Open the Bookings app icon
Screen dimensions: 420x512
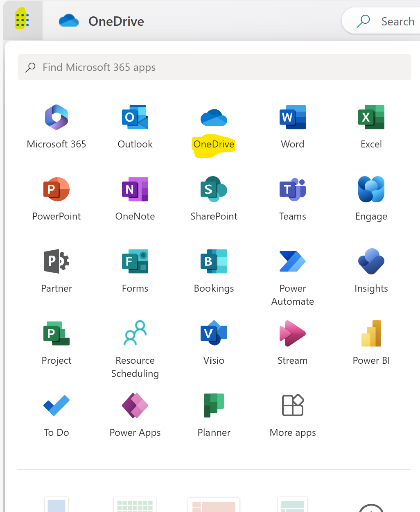[214, 261]
